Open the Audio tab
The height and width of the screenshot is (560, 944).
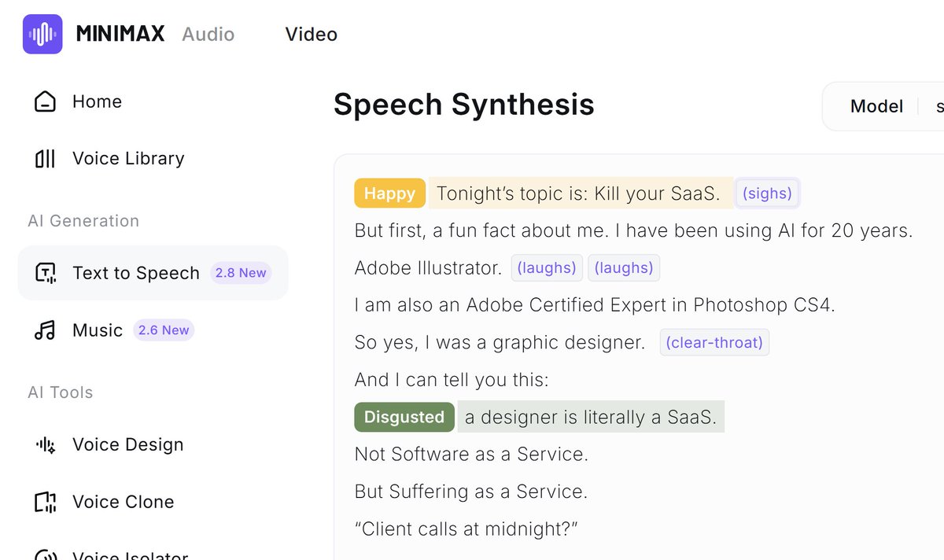coord(208,34)
